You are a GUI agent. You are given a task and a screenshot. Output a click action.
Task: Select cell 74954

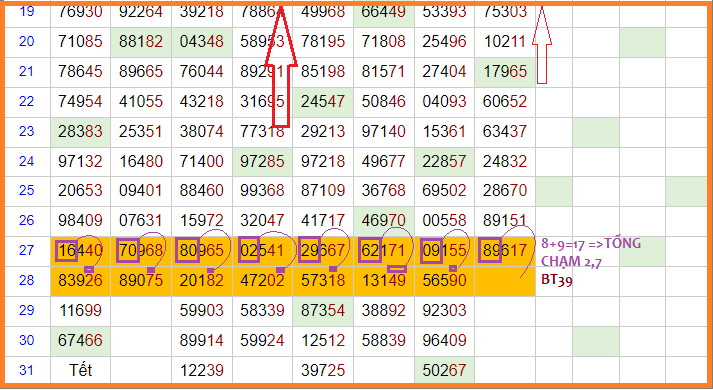pos(80,101)
